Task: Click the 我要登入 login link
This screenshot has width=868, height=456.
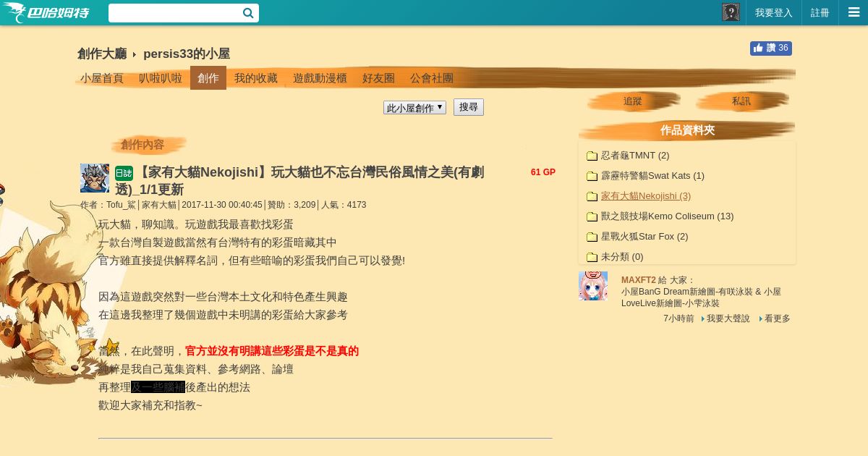Action: [774, 13]
